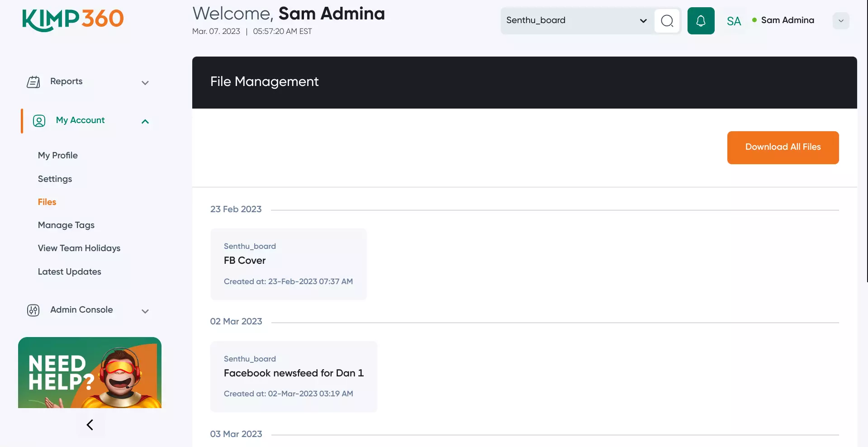This screenshot has height=447, width=868.
Task: Open My Profile from the sidebar
Action: [57, 155]
